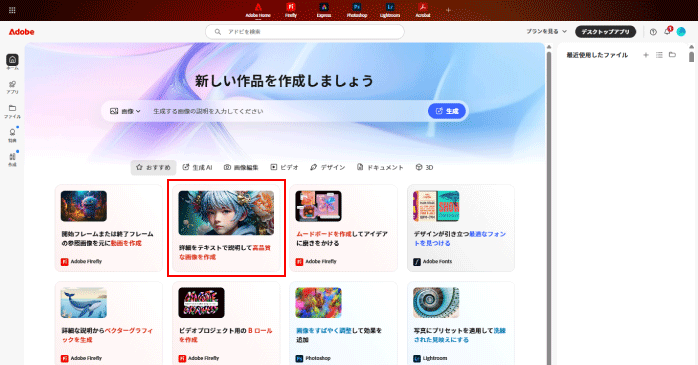Image resolution: width=698 pixels, height=365 pixels.
Task: Click the Photoshop label icon on card
Action: pyautogui.click(x=313, y=358)
